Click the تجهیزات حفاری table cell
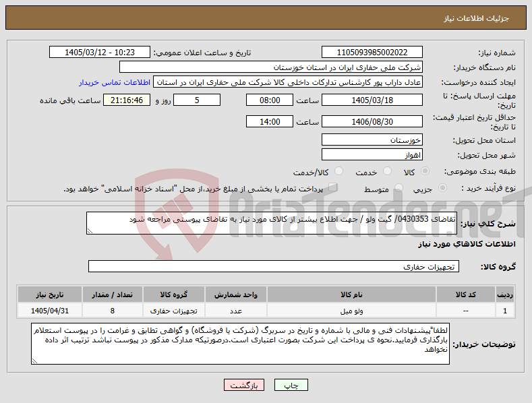This screenshot has width=532, height=403. point(174,311)
